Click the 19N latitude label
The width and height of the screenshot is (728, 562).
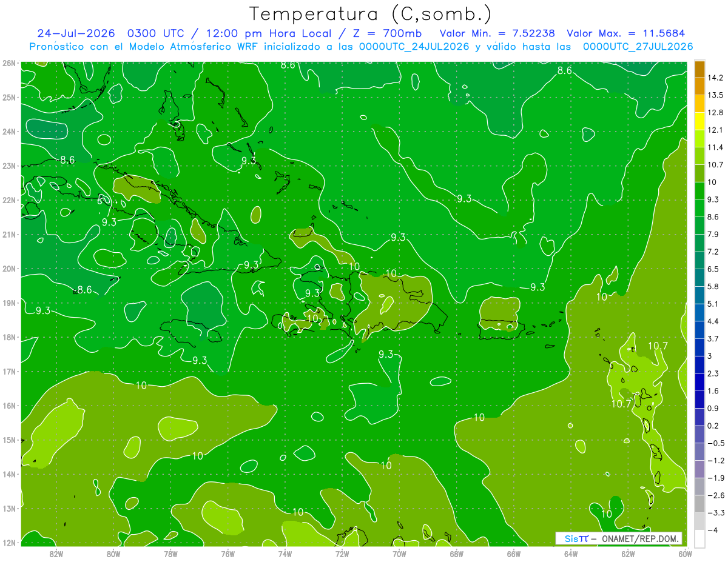(x=10, y=303)
